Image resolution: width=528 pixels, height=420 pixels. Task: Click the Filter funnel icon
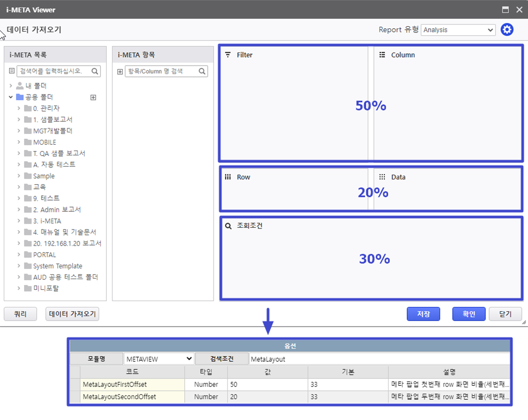228,55
